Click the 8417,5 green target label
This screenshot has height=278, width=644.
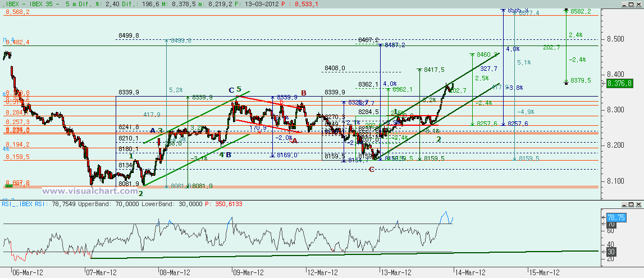click(x=433, y=70)
